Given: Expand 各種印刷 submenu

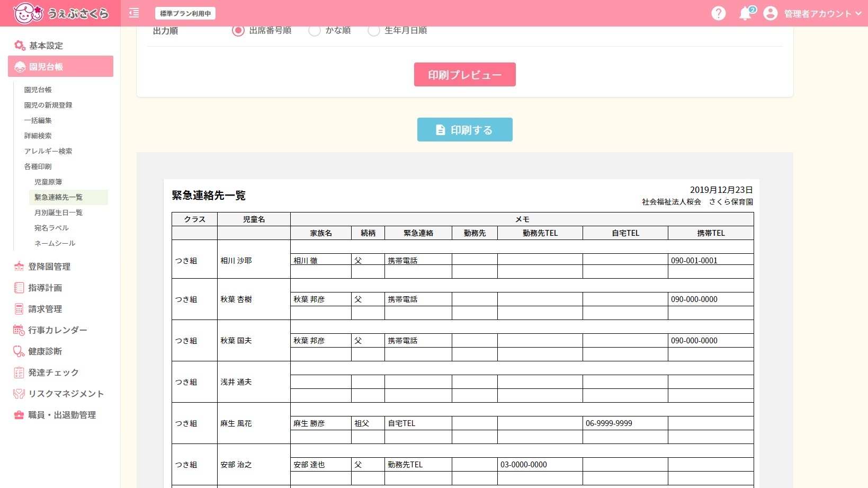Looking at the screenshot, I should 38,167.
